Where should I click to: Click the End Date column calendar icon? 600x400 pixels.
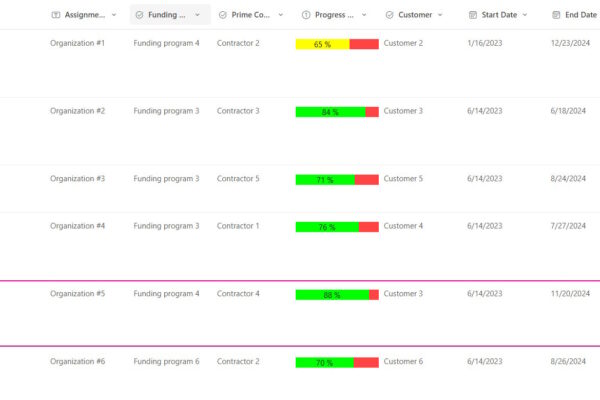click(556, 15)
